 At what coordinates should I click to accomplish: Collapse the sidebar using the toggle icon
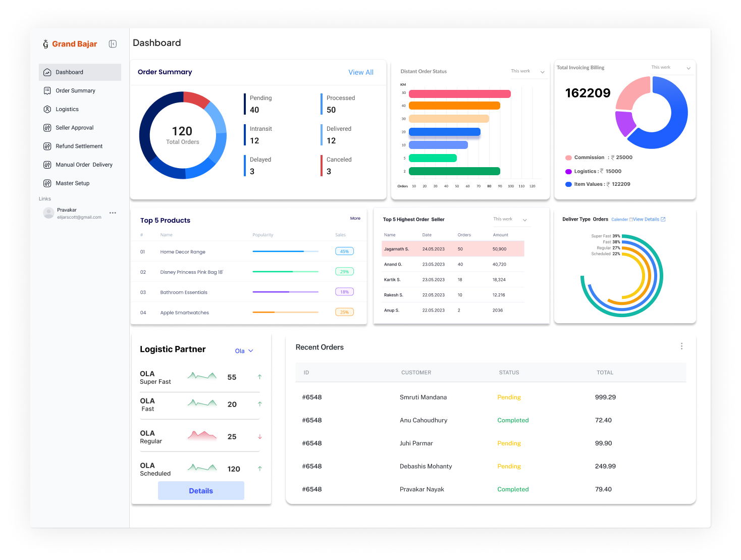click(x=113, y=44)
